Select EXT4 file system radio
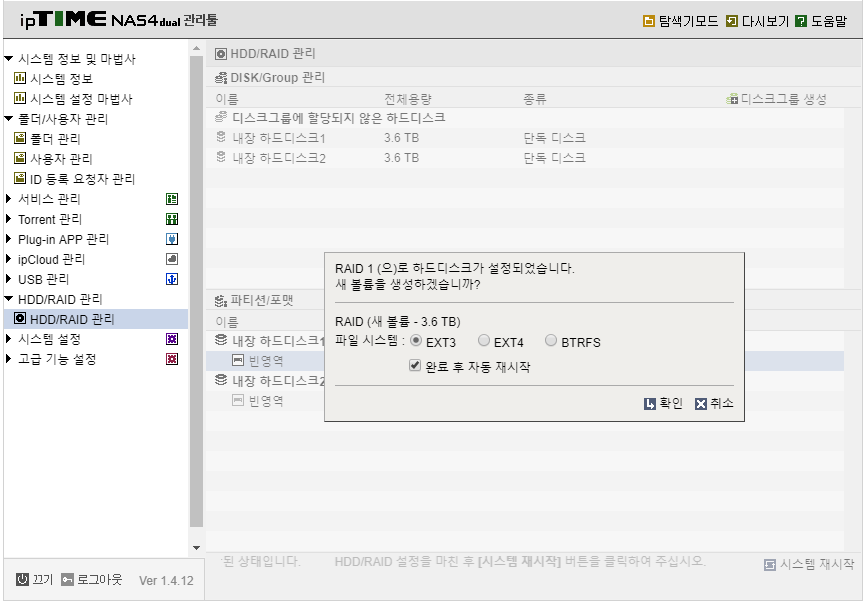The image size is (864, 601). point(484,340)
